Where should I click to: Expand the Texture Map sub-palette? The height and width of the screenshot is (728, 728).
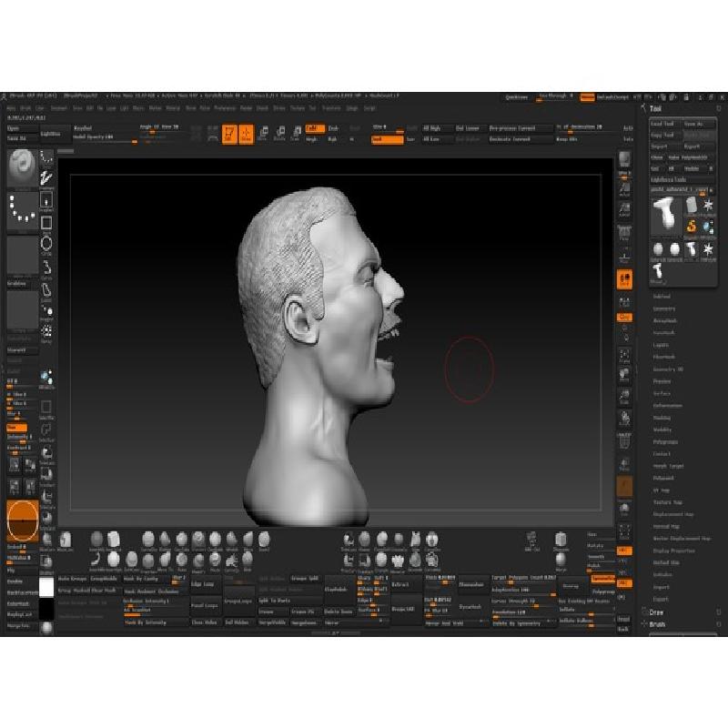click(668, 502)
